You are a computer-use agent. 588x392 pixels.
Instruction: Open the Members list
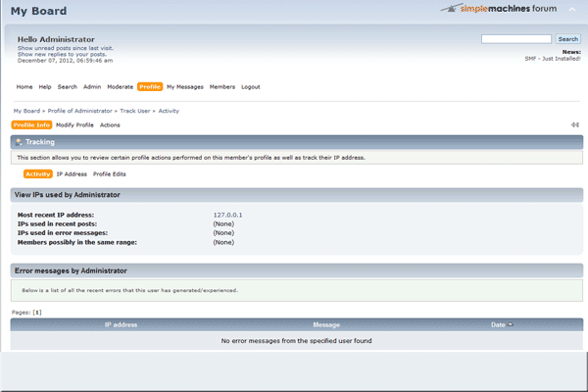point(222,87)
